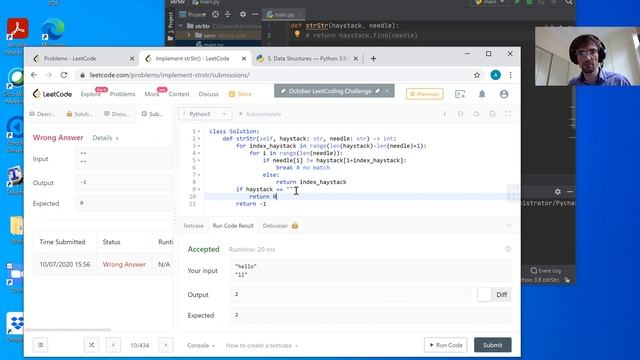
Task: Open PyCharm terminal panel gear icon
Action: (558, 191)
